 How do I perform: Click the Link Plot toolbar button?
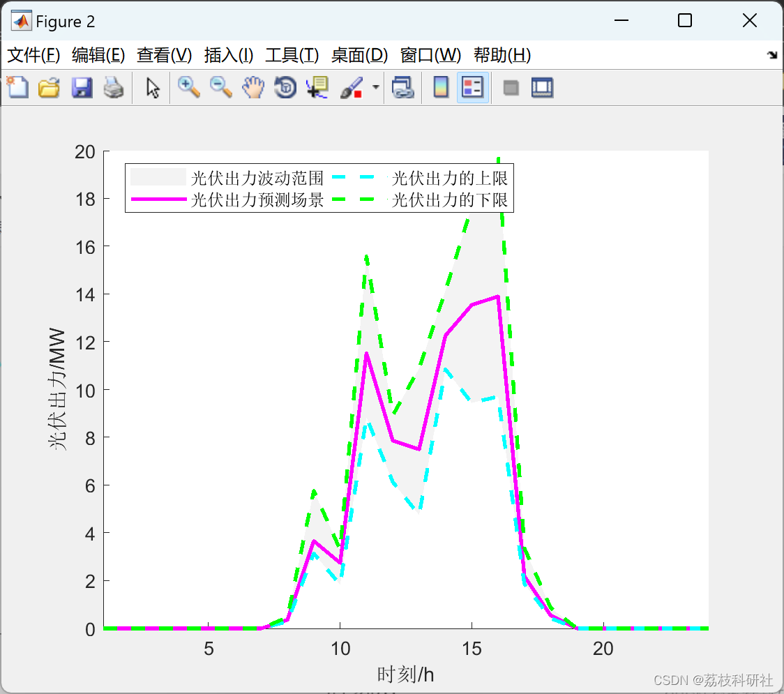pyautogui.click(x=402, y=87)
